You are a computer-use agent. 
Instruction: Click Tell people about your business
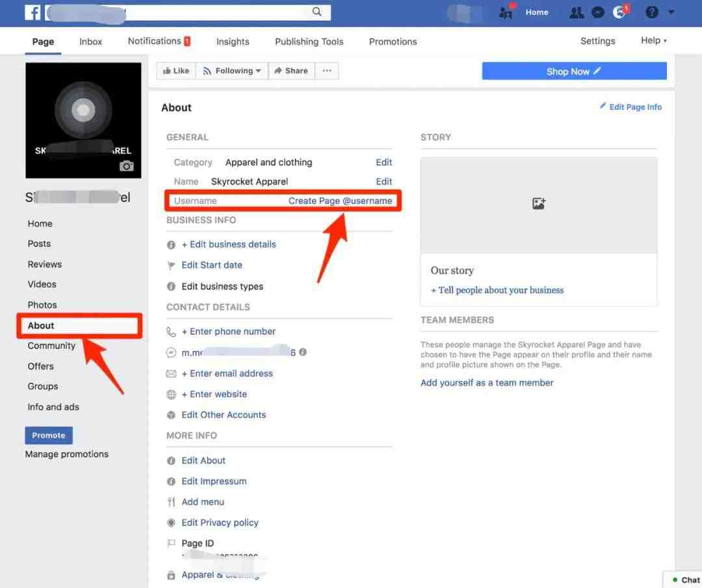point(497,290)
